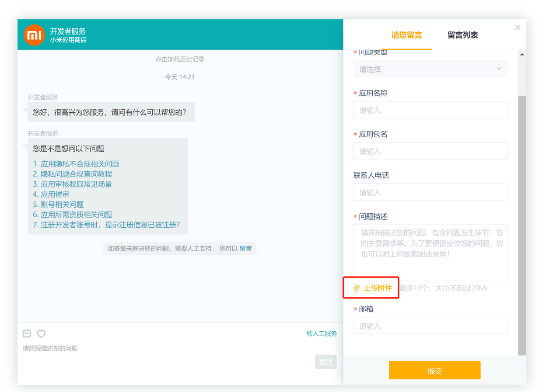The width and height of the screenshot is (560, 392).
Task: Click the 今天 14:23 timestamp
Action: point(180,77)
